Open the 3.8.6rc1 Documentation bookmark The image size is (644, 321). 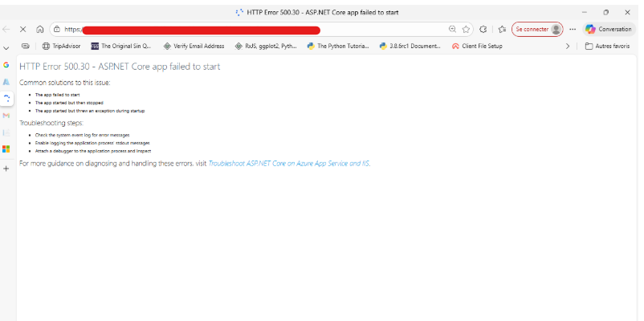pos(410,46)
